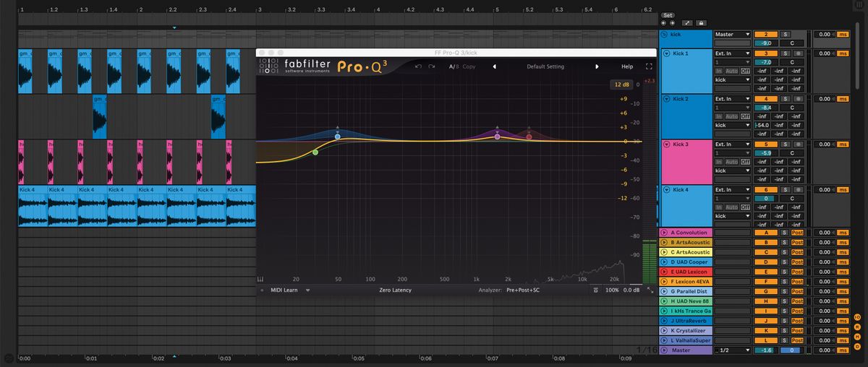Click the Set locator button
This screenshot has width=868, height=367.
point(668,15)
